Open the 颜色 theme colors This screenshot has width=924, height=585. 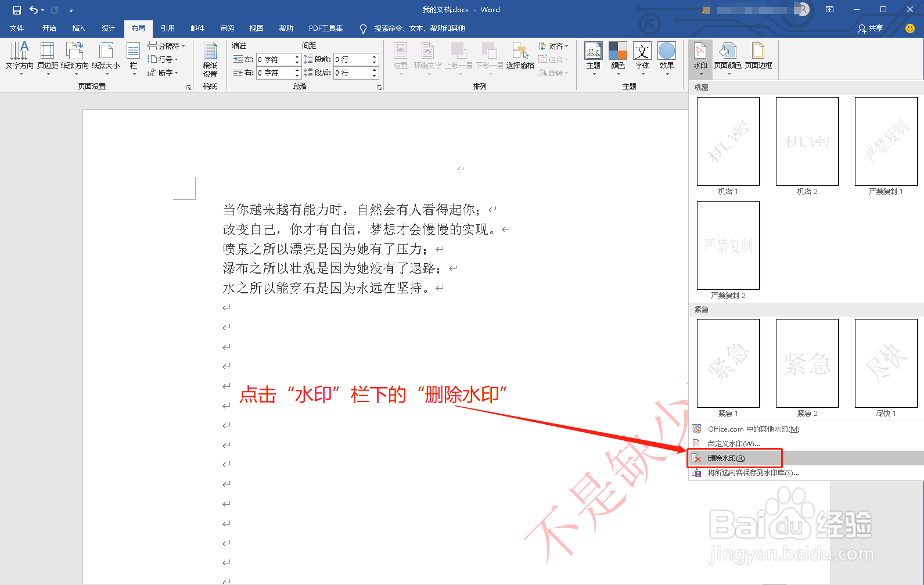(x=618, y=59)
